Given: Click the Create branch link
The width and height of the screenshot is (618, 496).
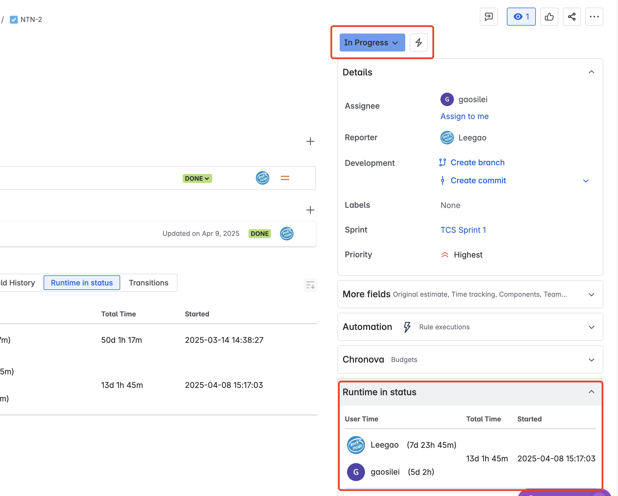Looking at the screenshot, I should 477,162.
